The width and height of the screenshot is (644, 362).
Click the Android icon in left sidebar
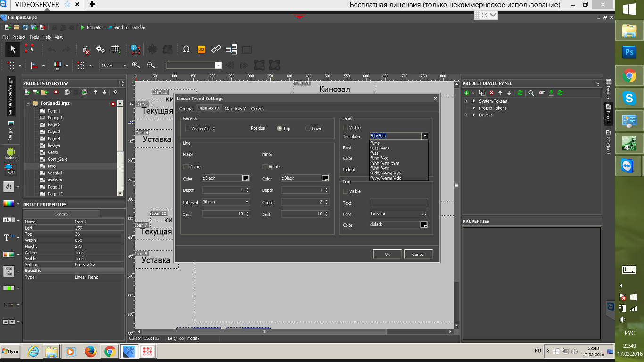pyautogui.click(x=10, y=153)
